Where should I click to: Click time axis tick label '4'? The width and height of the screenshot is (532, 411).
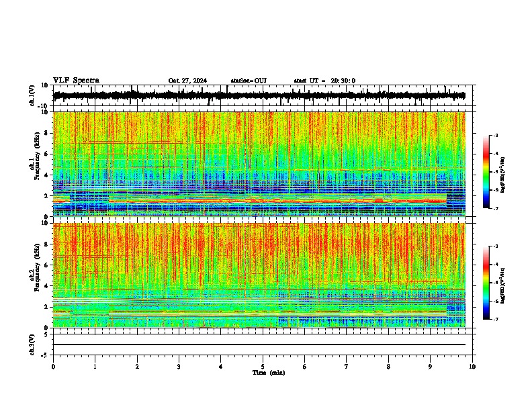point(221,367)
